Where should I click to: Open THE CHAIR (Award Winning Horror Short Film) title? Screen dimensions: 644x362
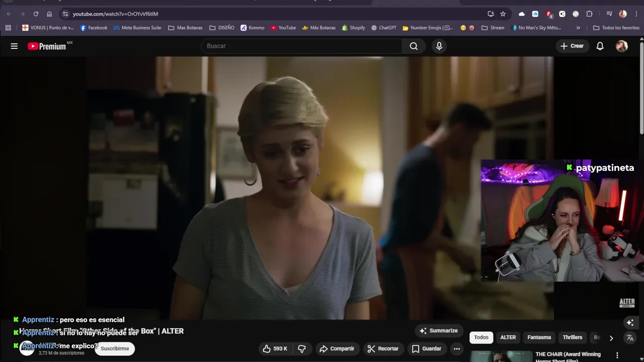click(568, 356)
